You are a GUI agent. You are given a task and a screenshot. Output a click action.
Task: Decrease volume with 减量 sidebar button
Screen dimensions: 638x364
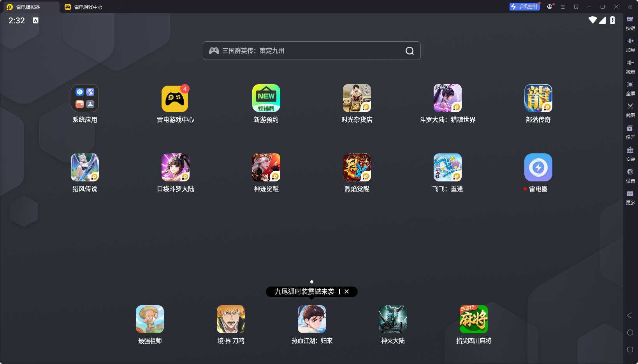(630, 67)
